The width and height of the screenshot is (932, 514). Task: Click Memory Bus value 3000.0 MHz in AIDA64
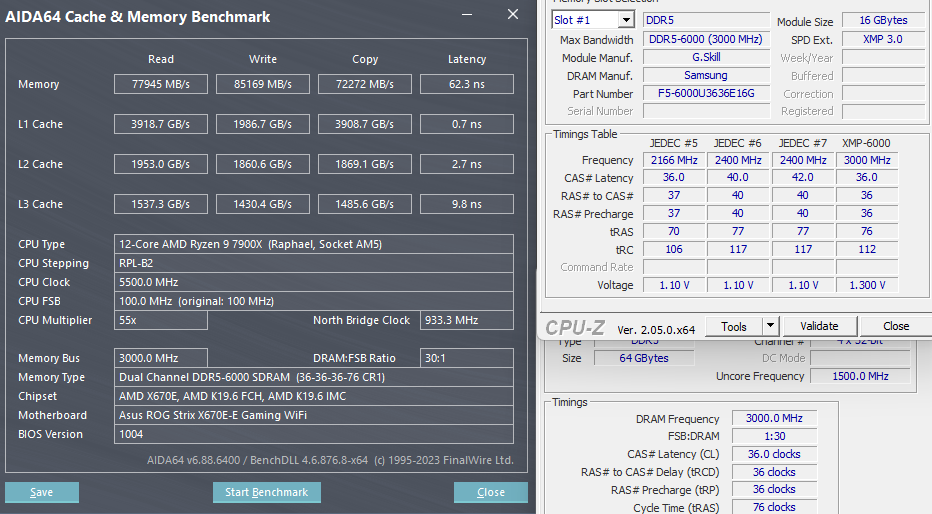[x=160, y=358]
